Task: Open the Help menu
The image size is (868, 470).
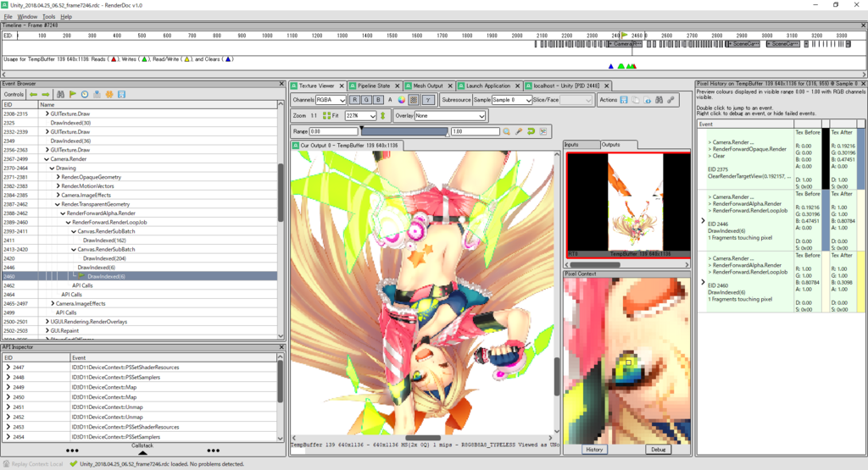Action: tap(66, 17)
